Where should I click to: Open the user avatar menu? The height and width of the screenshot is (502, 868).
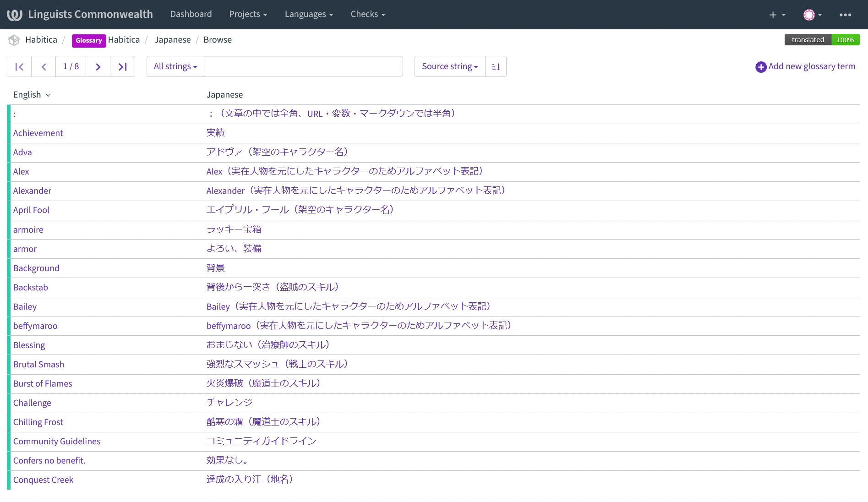click(x=812, y=15)
